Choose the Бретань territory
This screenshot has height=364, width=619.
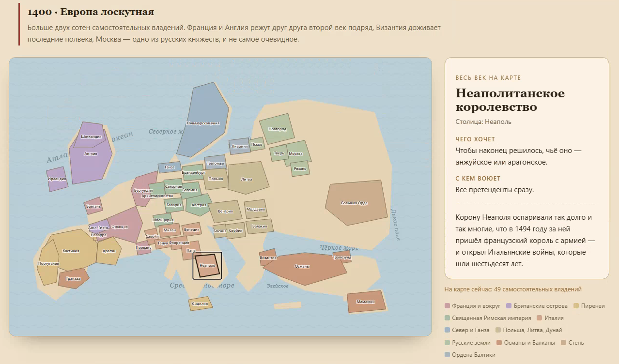pyautogui.click(x=93, y=206)
